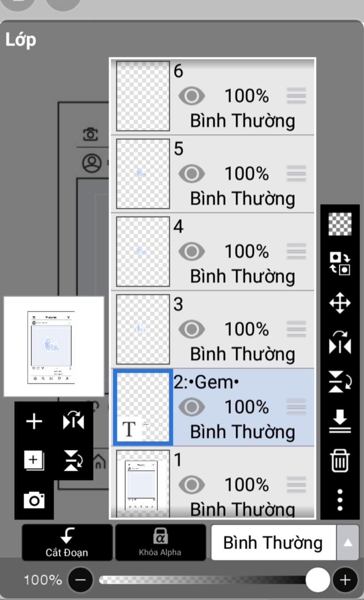This screenshot has height=600, width=364.
Task: Decrease opacity with the minus button
Action: (x=80, y=580)
